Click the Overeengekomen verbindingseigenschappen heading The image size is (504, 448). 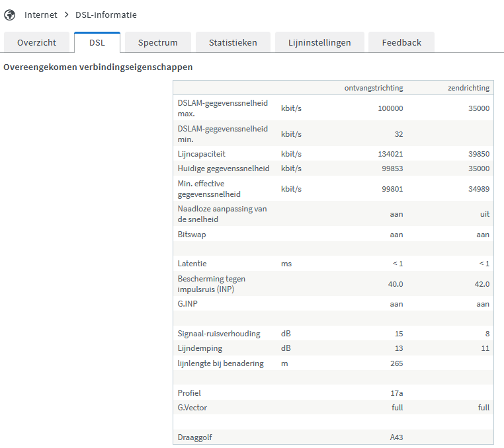pos(98,67)
